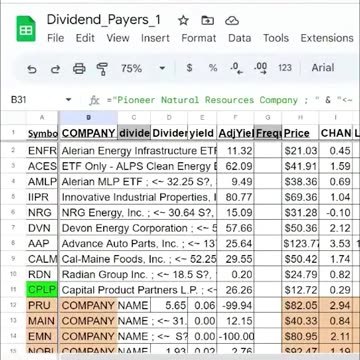Image resolution: width=360 pixels, height=360 pixels.
Task: Select column F header
Action: coord(235,117)
